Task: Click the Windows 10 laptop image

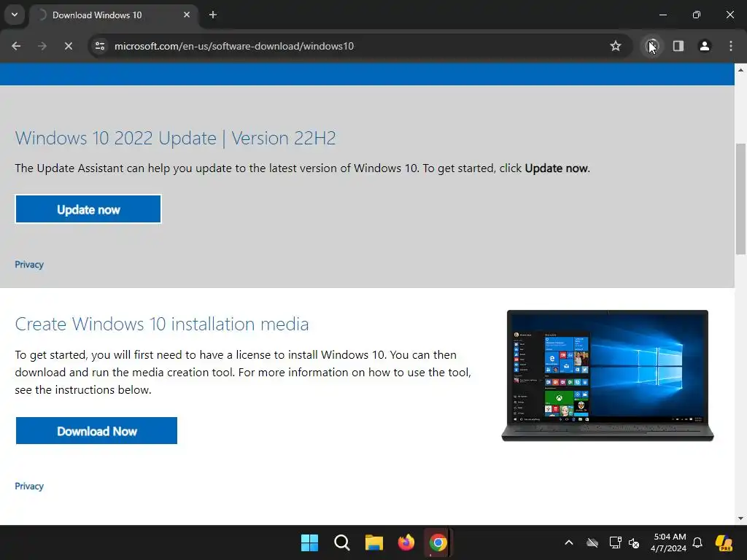Action: (608, 376)
